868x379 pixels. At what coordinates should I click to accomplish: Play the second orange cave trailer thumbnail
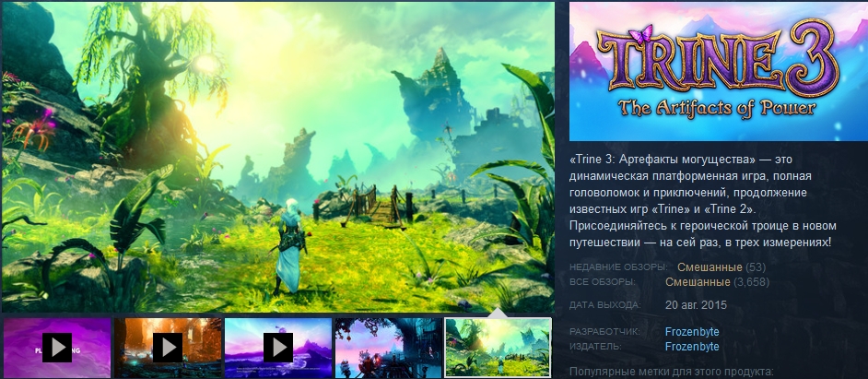click(x=167, y=348)
